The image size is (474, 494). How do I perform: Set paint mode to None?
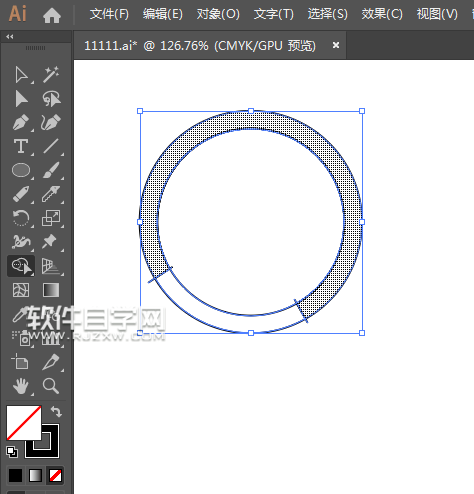pos(55,475)
